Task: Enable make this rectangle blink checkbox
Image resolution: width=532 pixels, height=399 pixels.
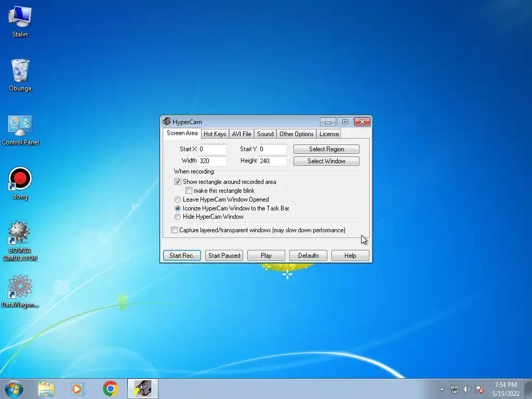Action: pyautogui.click(x=189, y=191)
